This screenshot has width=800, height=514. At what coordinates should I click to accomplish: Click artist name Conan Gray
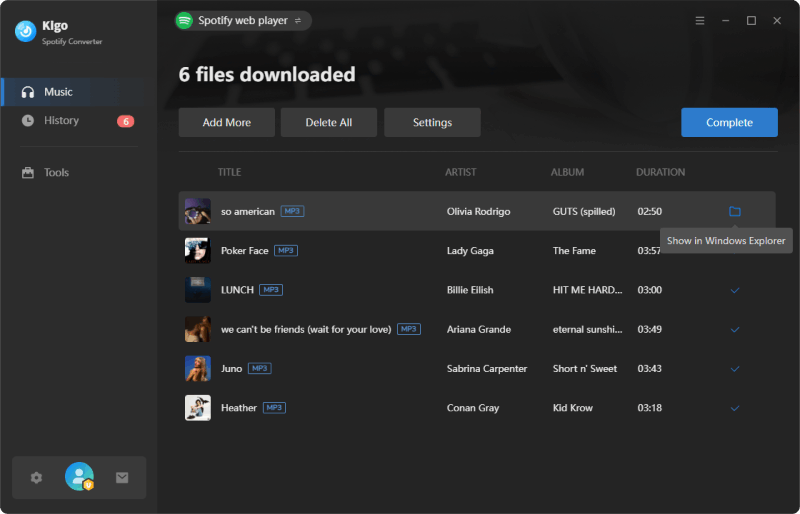click(473, 408)
